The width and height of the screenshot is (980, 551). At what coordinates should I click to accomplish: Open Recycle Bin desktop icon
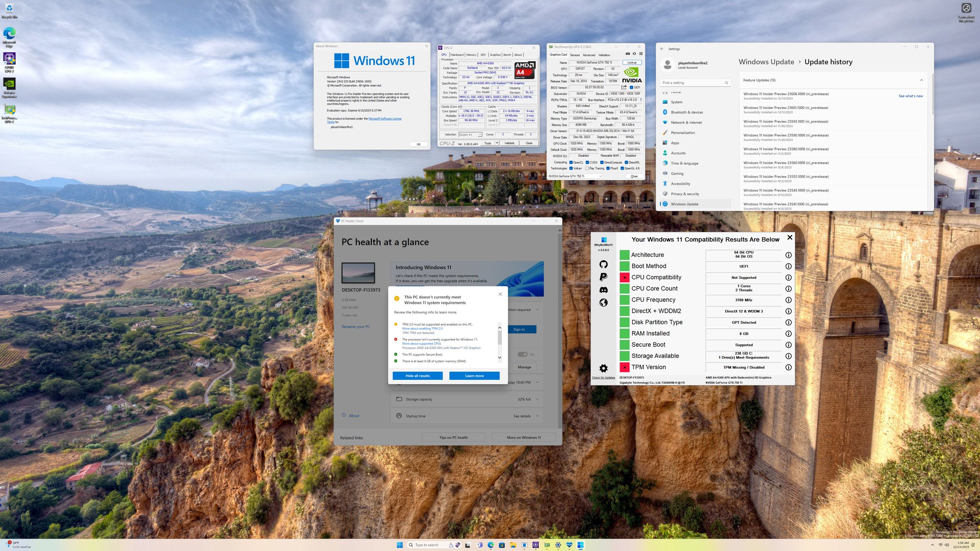[x=9, y=11]
